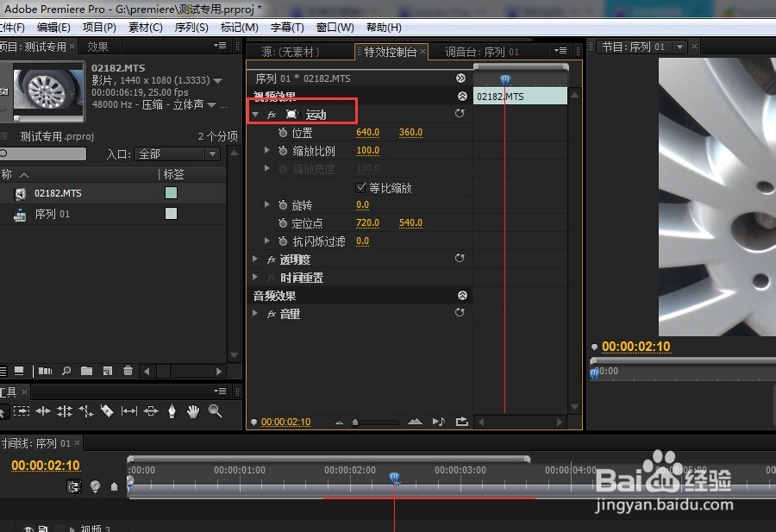Viewport: 776px width, 532px height.
Task: Toggle animation stopwatch for 定位点
Action: tap(283, 223)
